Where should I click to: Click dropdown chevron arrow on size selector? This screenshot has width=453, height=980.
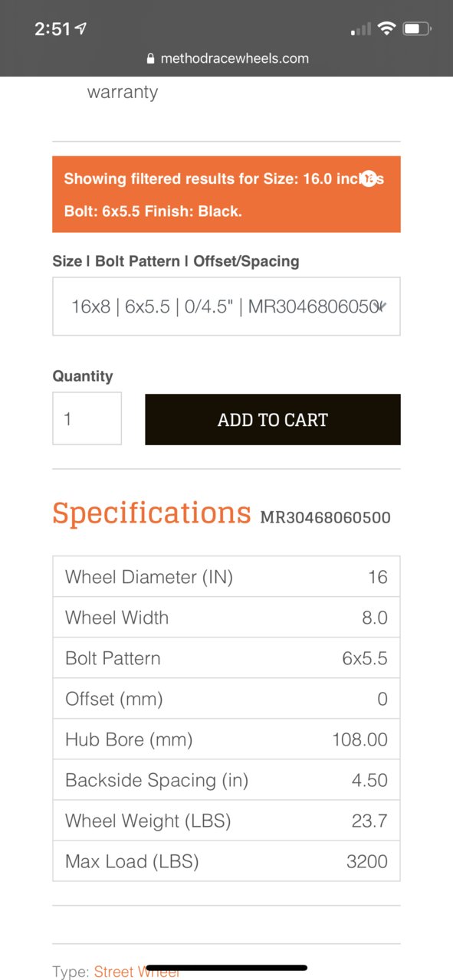point(382,306)
